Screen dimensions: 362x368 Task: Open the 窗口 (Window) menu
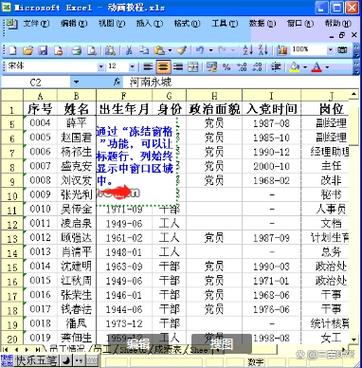click(300, 24)
